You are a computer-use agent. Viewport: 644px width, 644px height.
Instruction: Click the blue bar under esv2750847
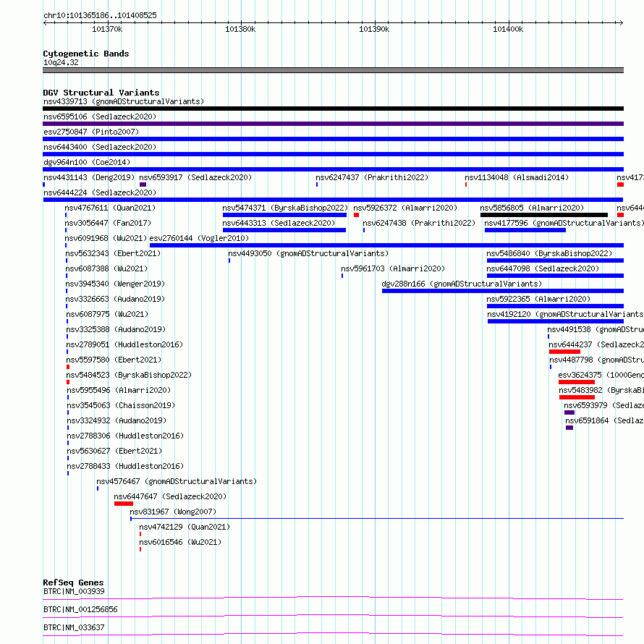point(333,139)
